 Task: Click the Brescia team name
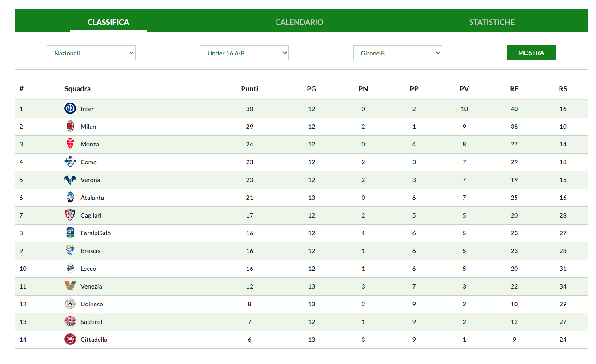coord(91,251)
